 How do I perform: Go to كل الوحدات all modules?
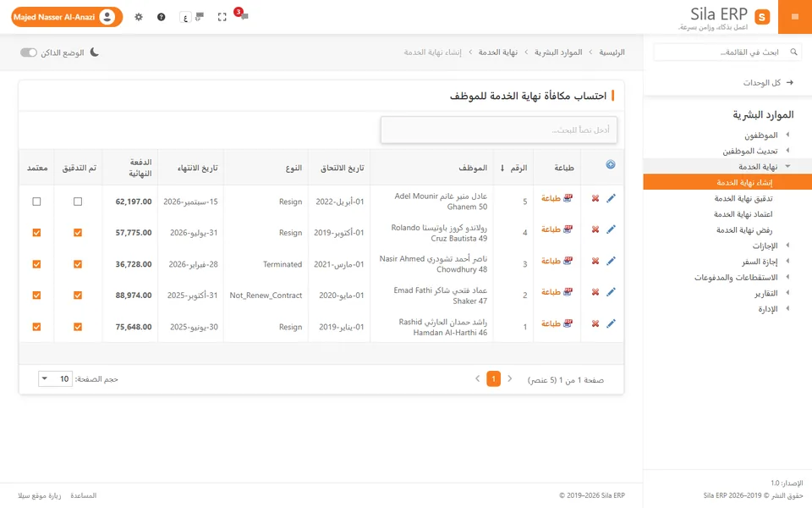click(768, 82)
